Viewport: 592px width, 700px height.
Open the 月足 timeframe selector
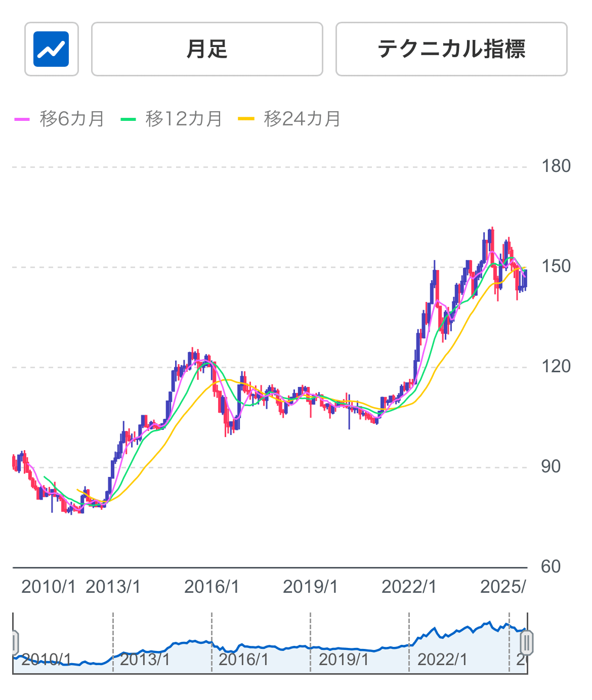click(x=206, y=48)
